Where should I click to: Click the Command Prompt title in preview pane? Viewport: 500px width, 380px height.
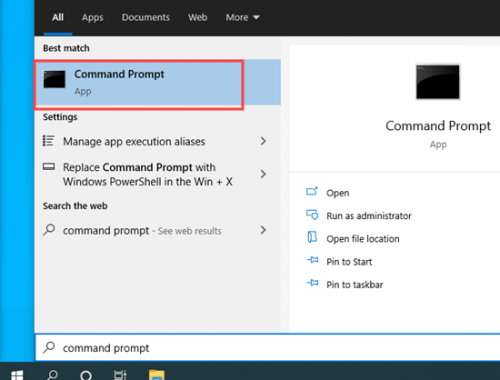pyautogui.click(x=438, y=126)
